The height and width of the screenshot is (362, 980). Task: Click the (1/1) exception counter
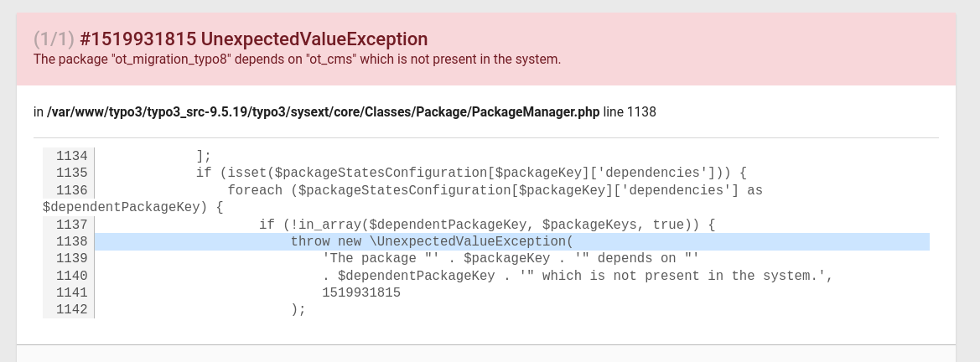pyautogui.click(x=54, y=39)
